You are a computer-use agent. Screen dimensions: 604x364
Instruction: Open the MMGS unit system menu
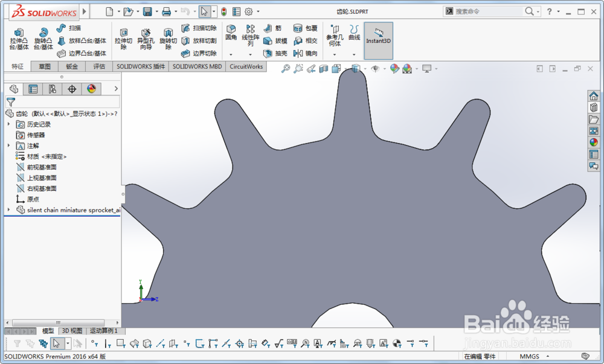(535, 356)
